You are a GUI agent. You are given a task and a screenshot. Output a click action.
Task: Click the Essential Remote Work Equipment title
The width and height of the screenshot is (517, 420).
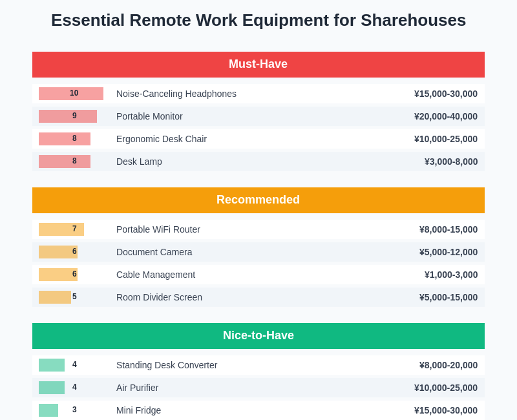click(258, 20)
